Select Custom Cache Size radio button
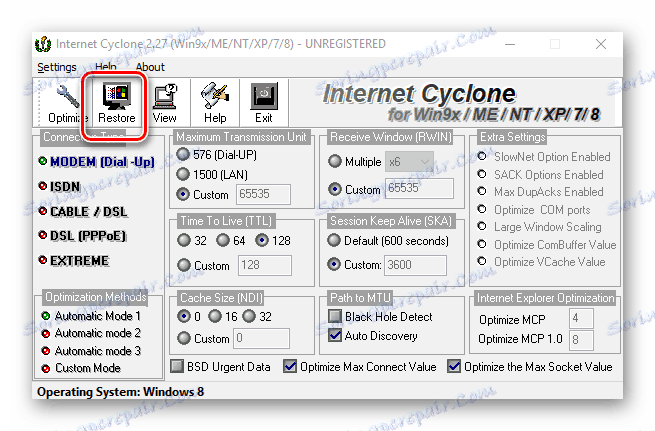The width and height of the screenshot is (655, 431). 184,338
